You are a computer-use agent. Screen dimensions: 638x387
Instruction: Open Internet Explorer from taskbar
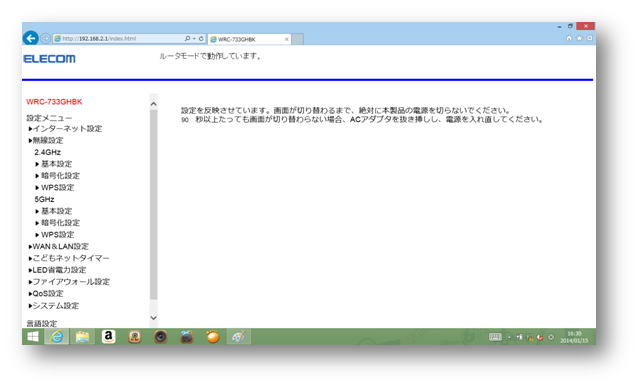[x=57, y=337]
